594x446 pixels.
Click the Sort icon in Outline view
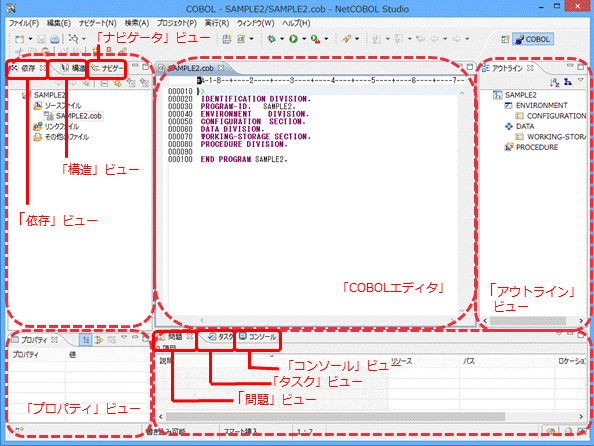point(555,83)
